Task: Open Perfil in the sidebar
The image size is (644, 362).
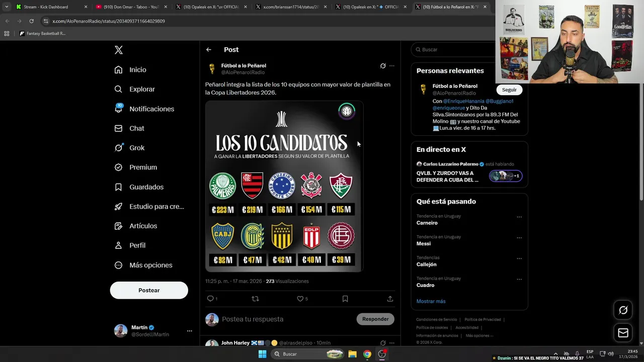Action: [130, 245]
